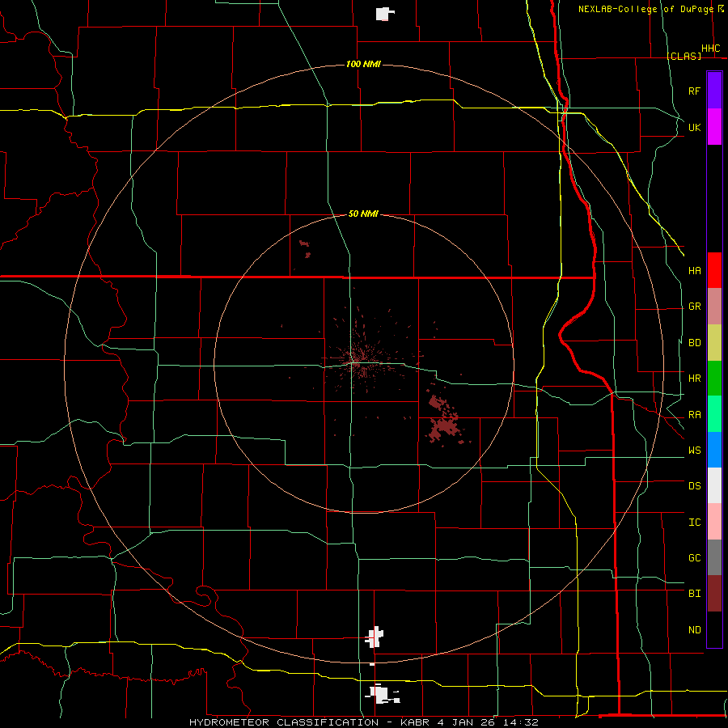The width and height of the screenshot is (728, 728).
Task: Click the HR dark green legend swatch
Action: pos(714,379)
